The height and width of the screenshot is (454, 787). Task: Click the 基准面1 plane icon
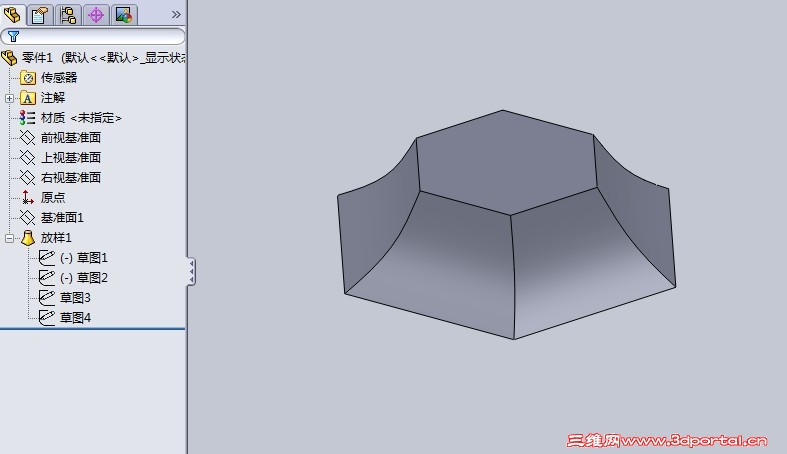pyautogui.click(x=27, y=217)
